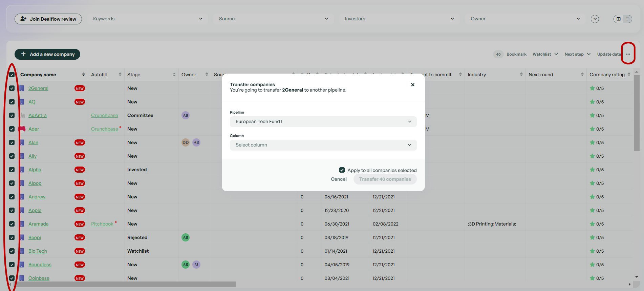Expand the Watchlist bulk action dropdown
Screen dimensions: 644x291
(545, 54)
